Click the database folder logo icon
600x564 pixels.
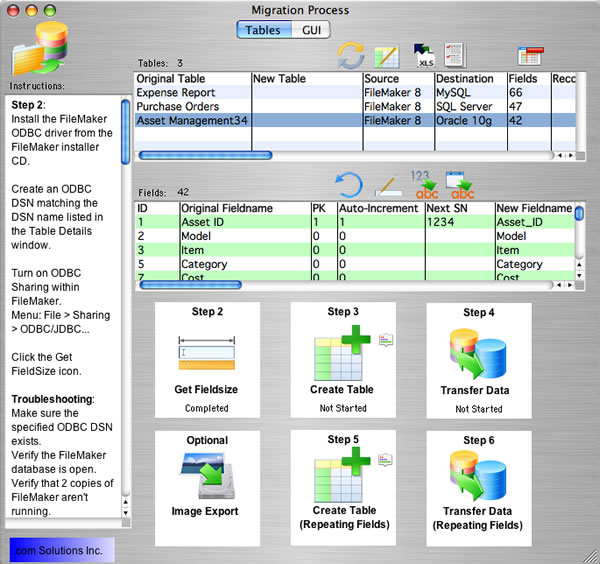coord(40,49)
